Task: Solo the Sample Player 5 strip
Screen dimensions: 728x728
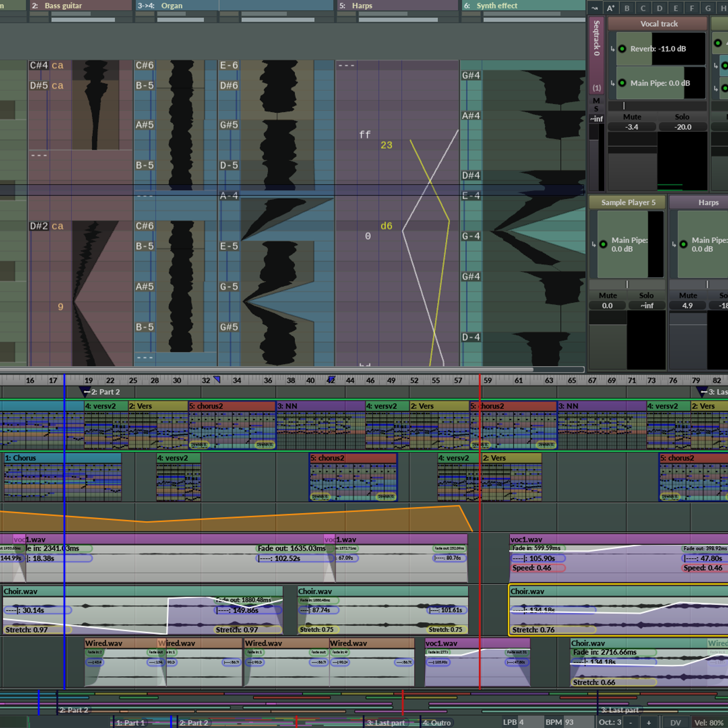Action: coord(647,296)
